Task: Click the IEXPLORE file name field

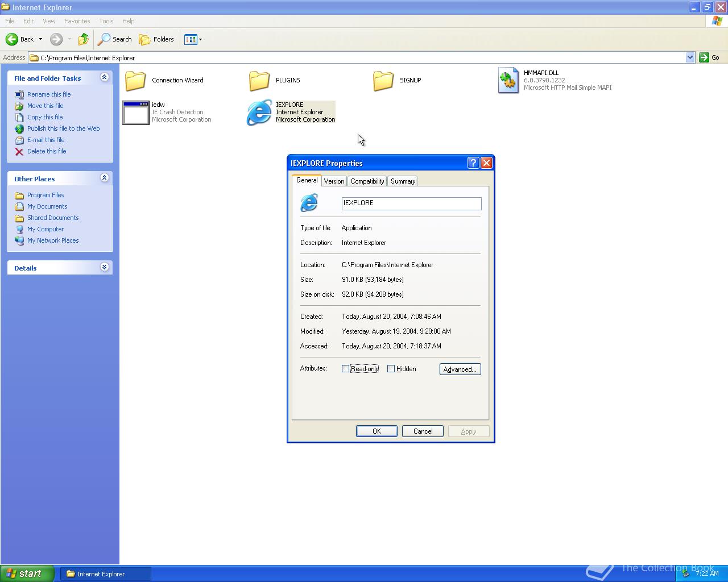Action: pos(411,203)
